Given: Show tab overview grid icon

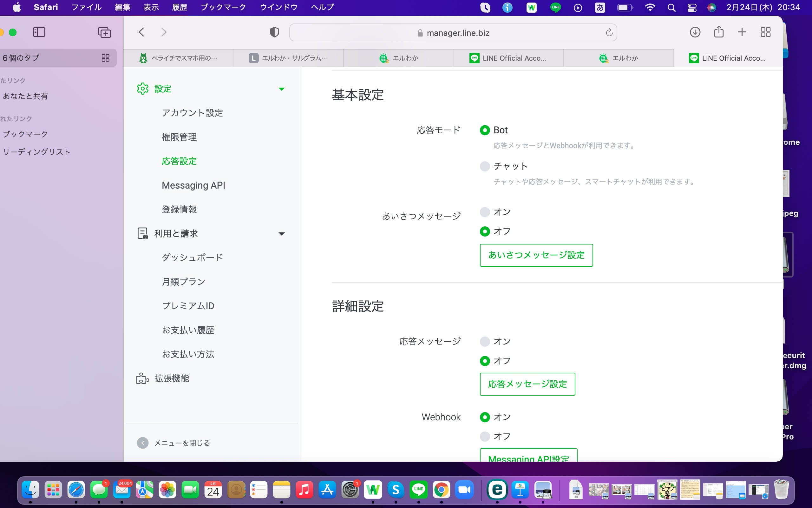Looking at the screenshot, I should tap(765, 32).
